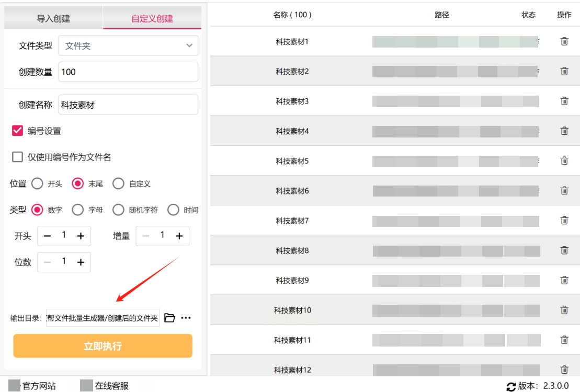Click the 创建名称 input field

pyautogui.click(x=128, y=105)
